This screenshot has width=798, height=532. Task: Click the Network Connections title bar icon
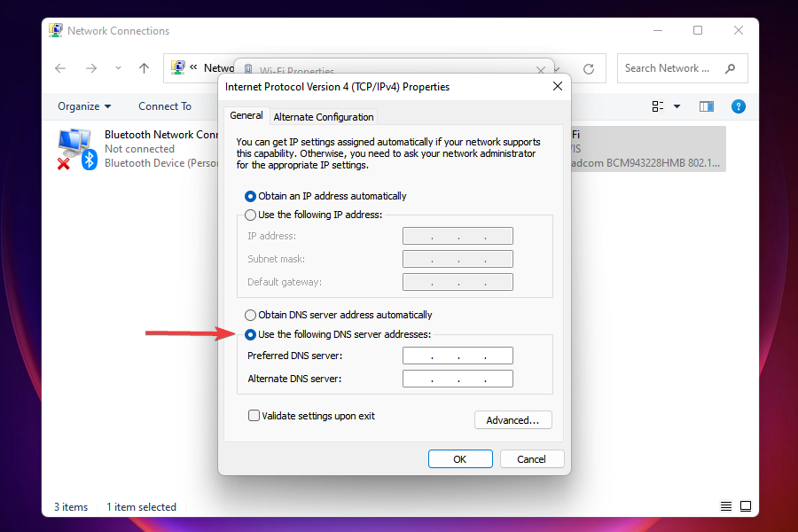pyautogui.click(x=56, y=30)
